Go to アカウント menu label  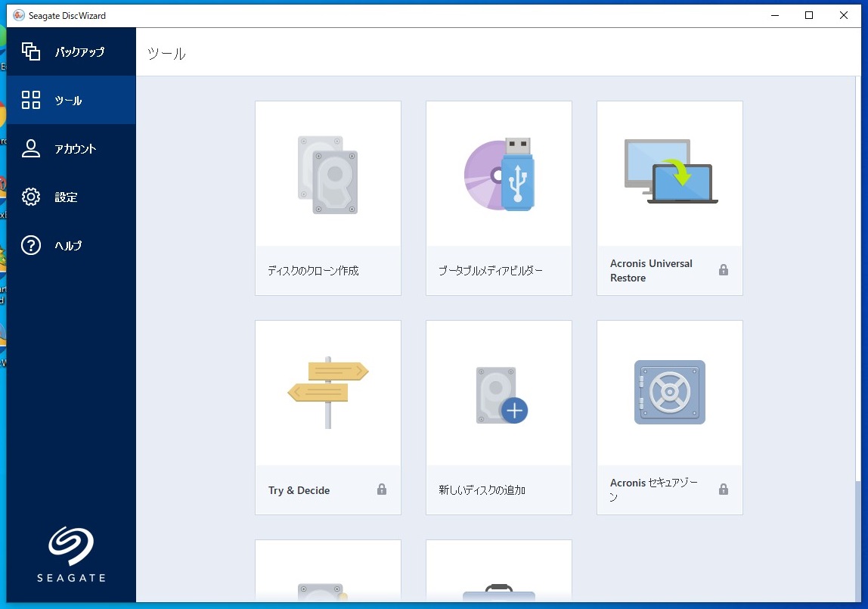click(x=76, y=149)
